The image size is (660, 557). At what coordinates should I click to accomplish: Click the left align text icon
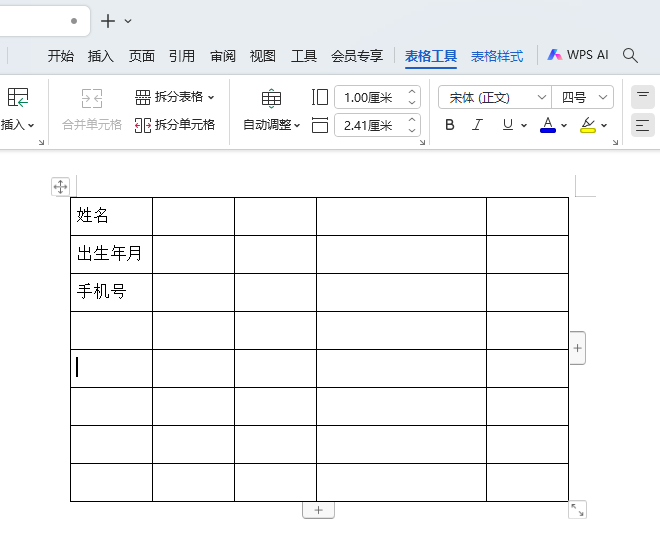(643, 125)
